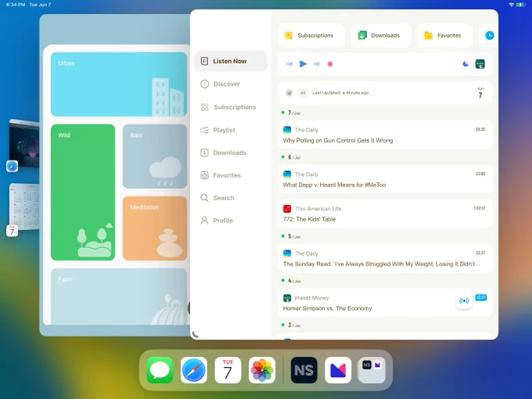Open the Playlist section
Image resolution: width=532 pixels, height=399 pixels.
[x=217, y=130]
